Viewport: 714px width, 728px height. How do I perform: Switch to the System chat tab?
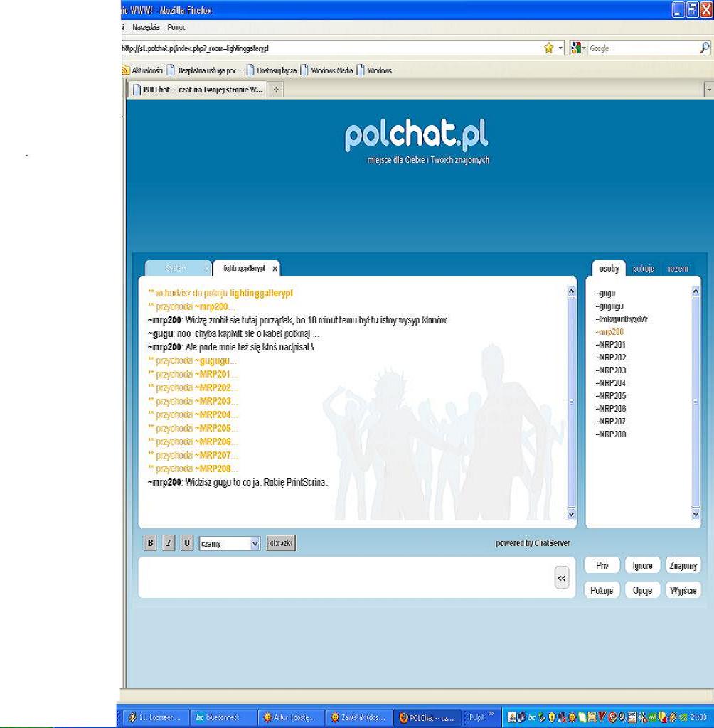tap(176, 268)
